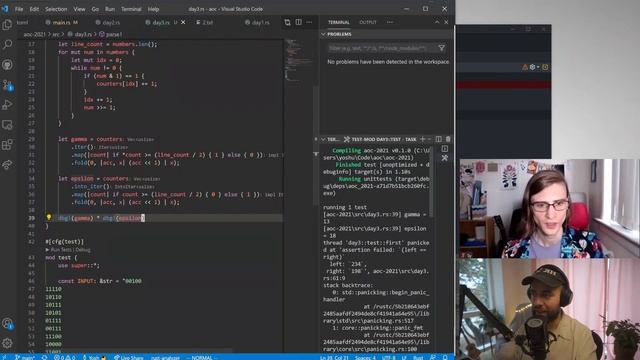
Task: Switch to the day1.rs editor tab
Action: pos(258,22)
